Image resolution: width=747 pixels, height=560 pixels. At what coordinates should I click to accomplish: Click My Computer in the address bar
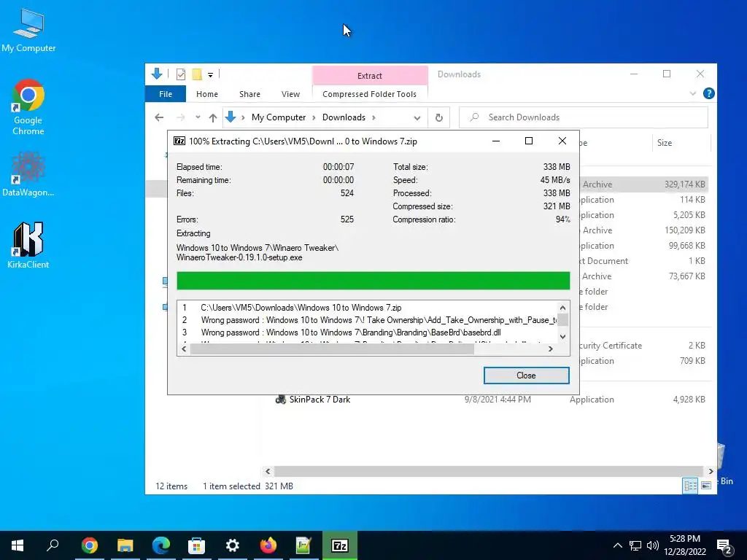click(279, 117)
